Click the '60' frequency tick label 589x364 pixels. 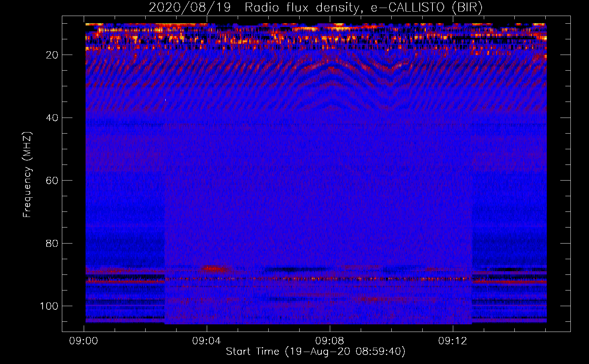[x=52, y=181]
